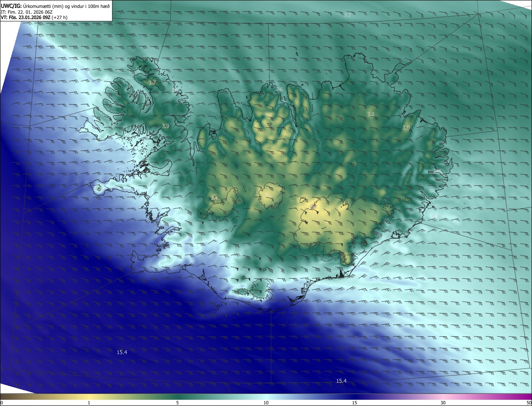Image resolution: width=532 pixels, height=406 pixels.
Task: Click the 3.9 value label on the map
Action: coord(165,126)
